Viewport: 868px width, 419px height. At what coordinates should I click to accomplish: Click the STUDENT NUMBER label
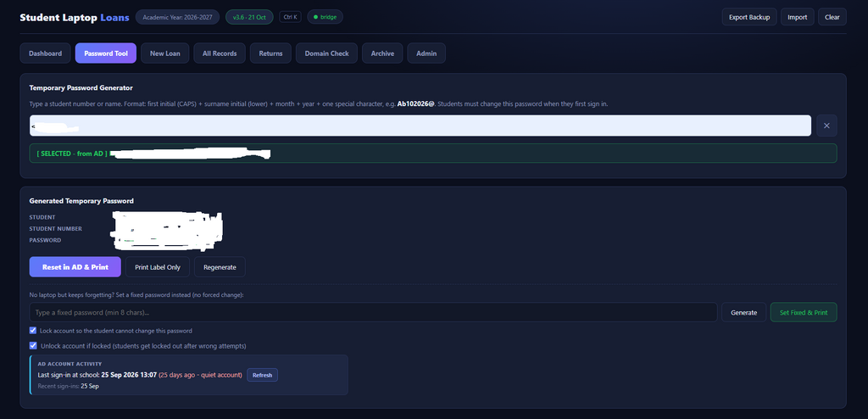coord(55,228)
